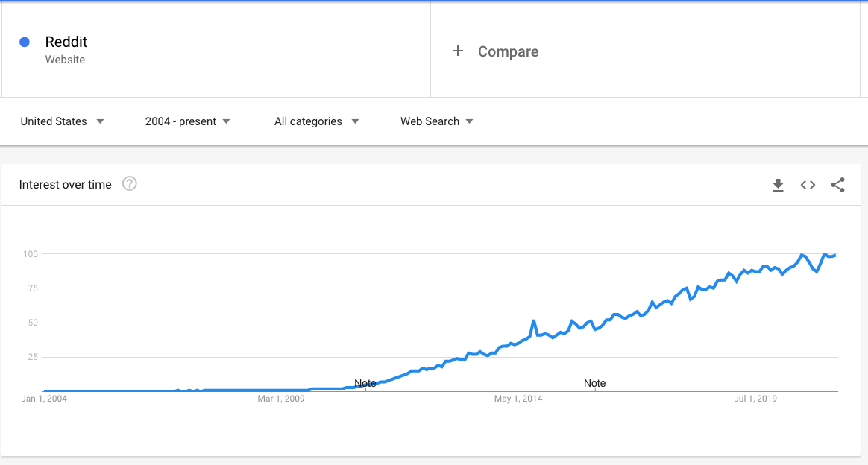Click the first Note marker on chart
Viewport: 868px width, 465px height.
[x=365, y=382]
